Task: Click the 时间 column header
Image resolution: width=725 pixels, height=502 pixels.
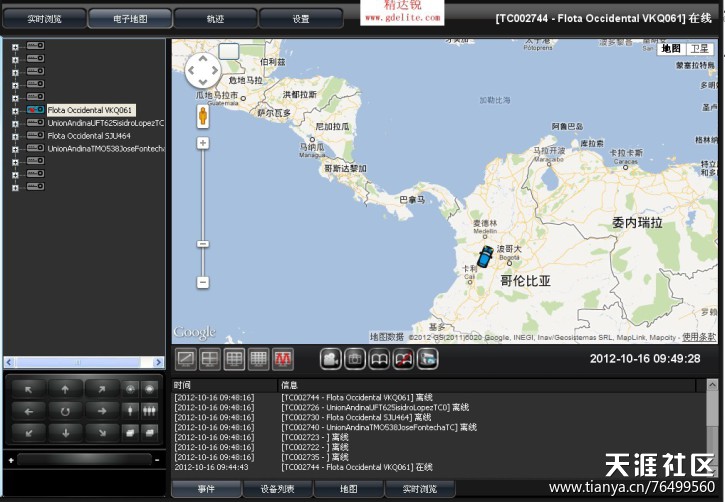Action: (225, 385)
